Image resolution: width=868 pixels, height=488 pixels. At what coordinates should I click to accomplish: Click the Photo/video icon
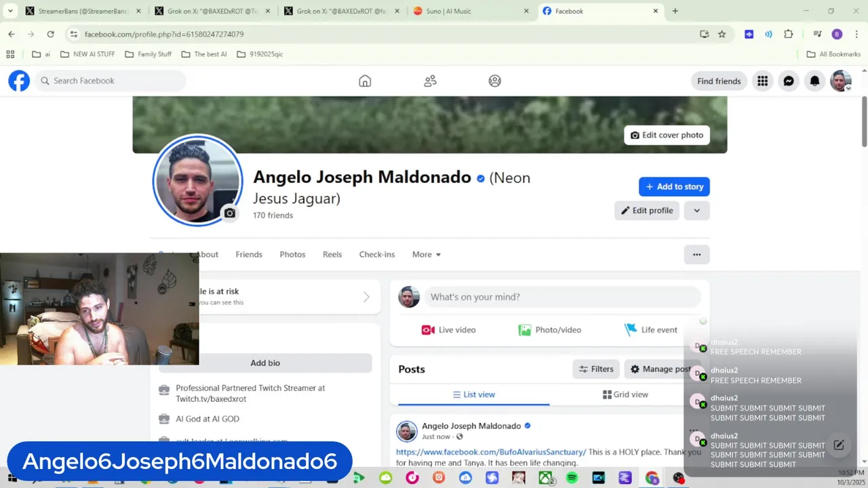pyautogui.click(x=524, y=330)
